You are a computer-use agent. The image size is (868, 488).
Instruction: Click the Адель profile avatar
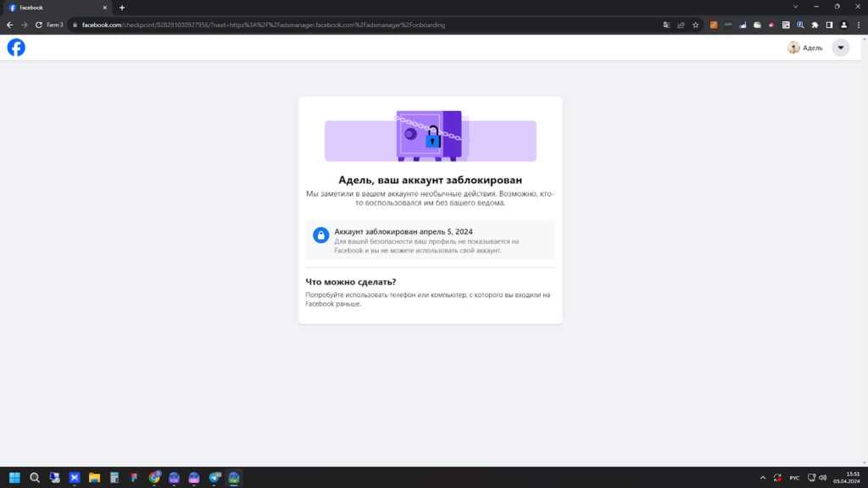pyautogui.click(x=793, y=47)
